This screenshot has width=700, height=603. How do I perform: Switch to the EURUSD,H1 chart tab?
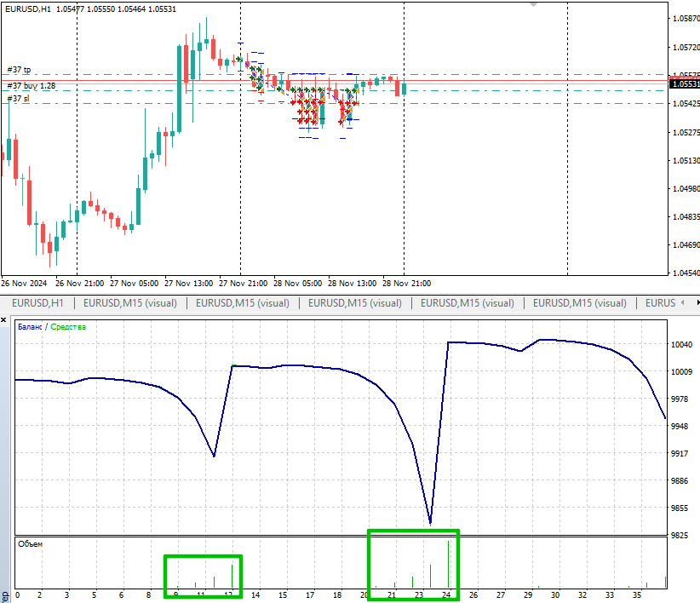point(37,303)
